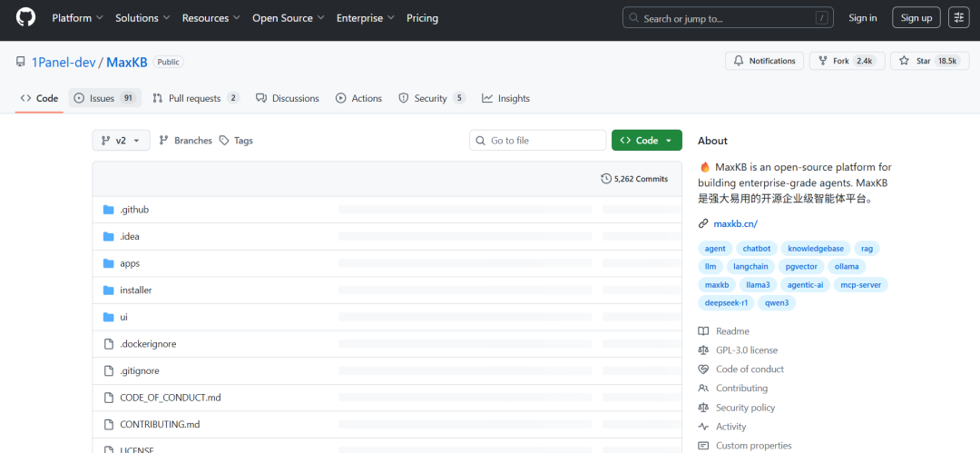Click the folder icon for apps

tap(108, 263)
